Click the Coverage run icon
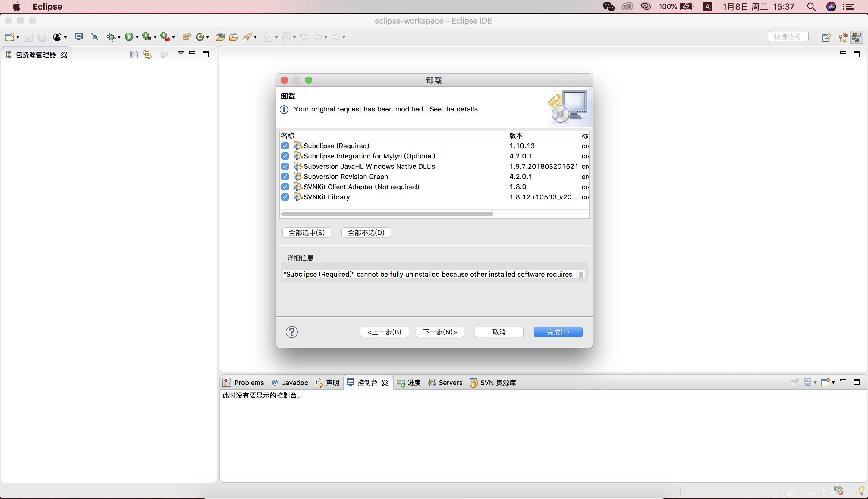The image size is (868, 499). (x=147, y=37)
